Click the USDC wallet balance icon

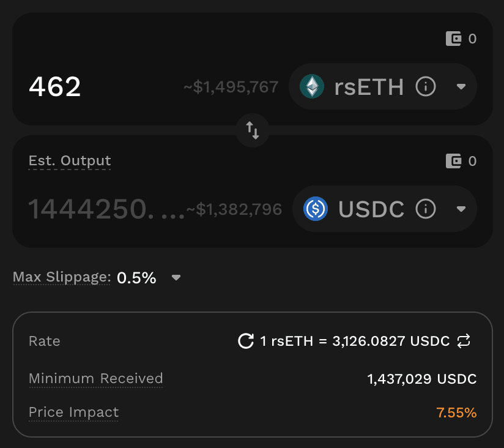(x=454, y=162)
